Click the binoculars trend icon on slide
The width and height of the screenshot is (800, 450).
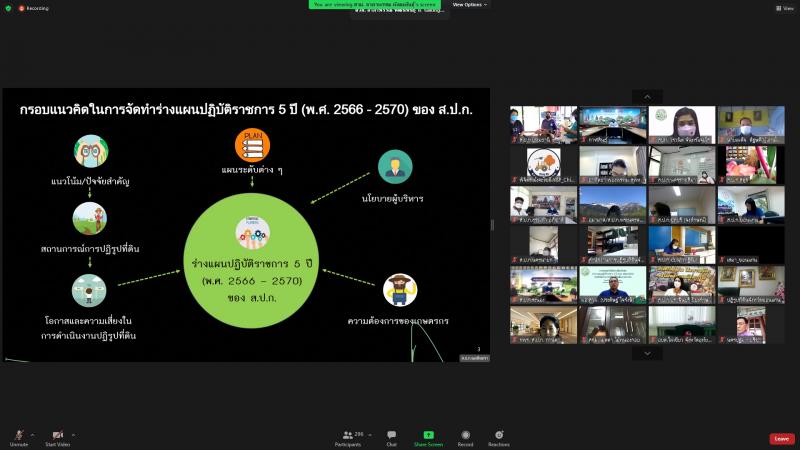90,151
